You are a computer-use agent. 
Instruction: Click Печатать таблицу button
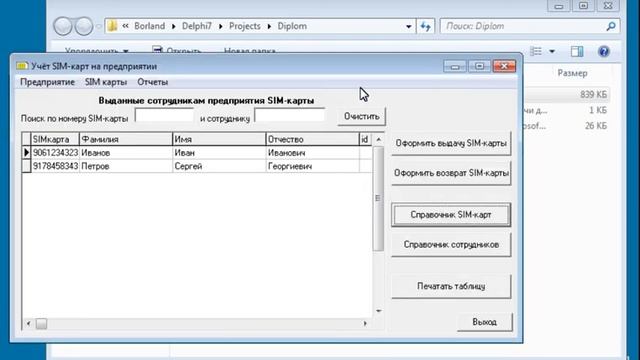click(451, 286)
